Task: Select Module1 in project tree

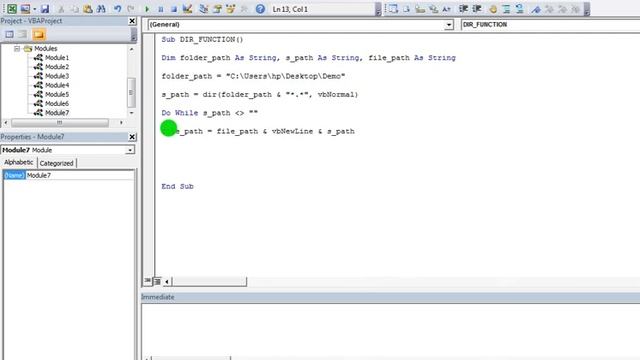Action: pos(57,58)
